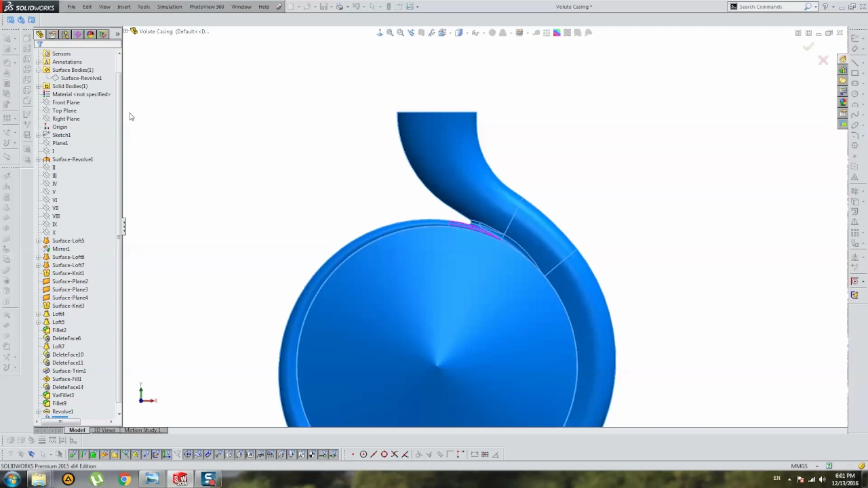
Task: Switch to the Motion Study 1 tab
Action: coord(142,430)
